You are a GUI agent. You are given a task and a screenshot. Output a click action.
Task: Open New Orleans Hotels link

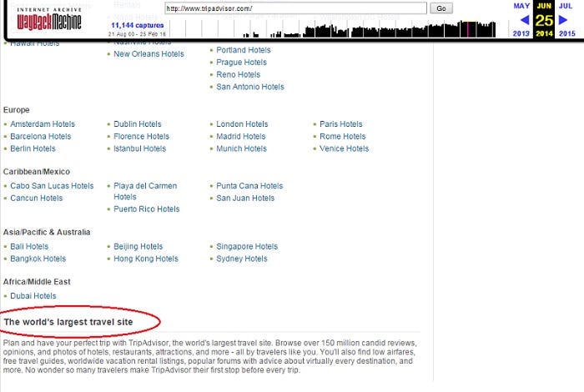point(149,54)
